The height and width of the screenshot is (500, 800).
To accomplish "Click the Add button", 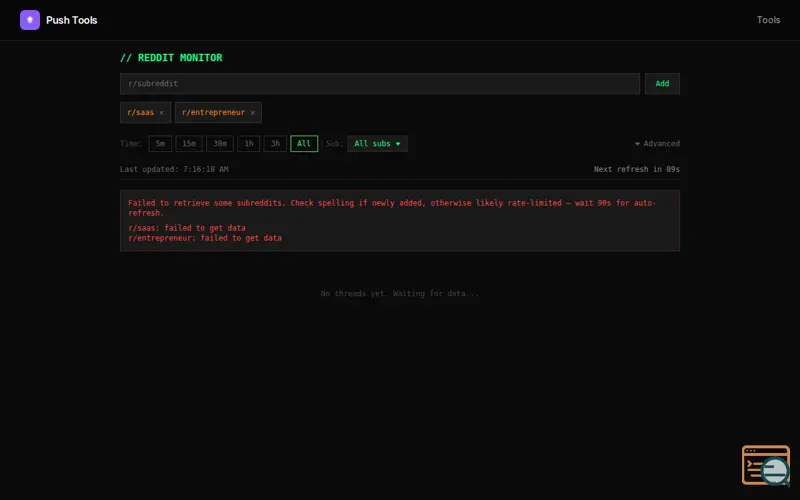I will (x=662, y=84).
